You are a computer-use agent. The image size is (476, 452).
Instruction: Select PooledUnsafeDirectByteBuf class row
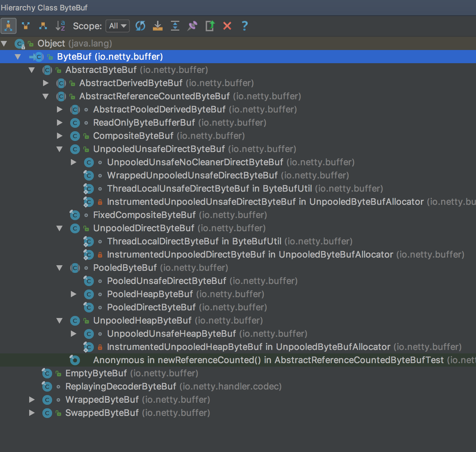pyautogui.click(x=238, y=281)
